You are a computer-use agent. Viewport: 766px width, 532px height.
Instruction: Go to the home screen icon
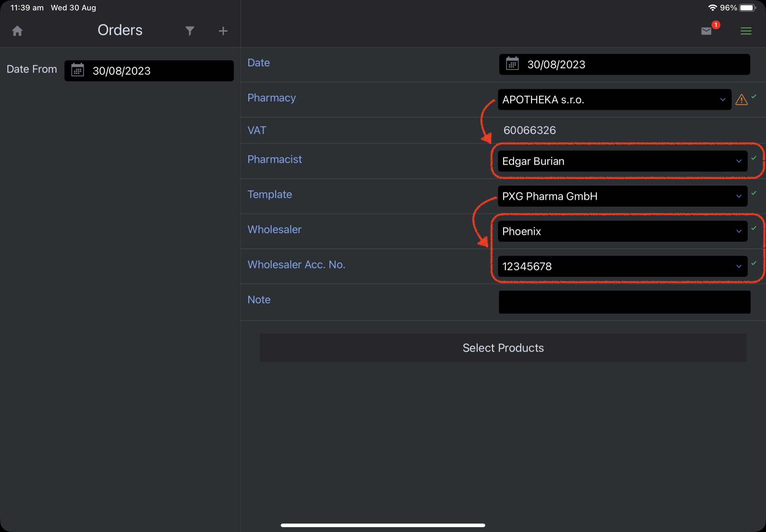(17, 31)
